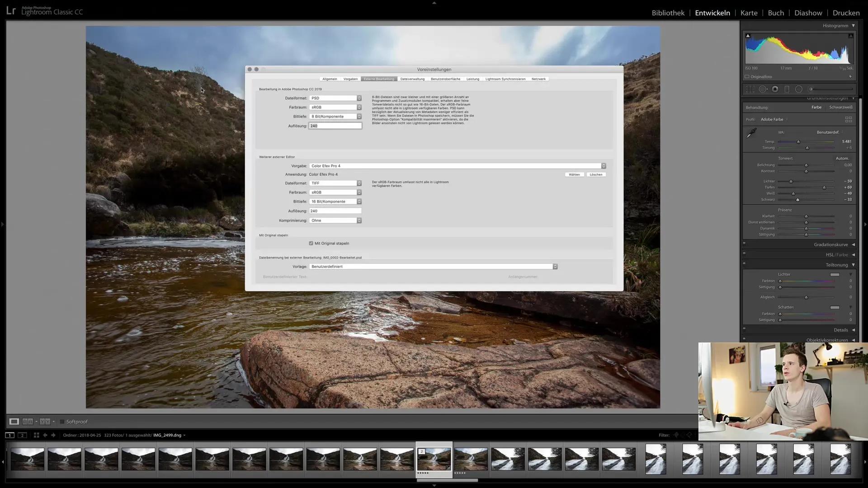Enable the Softproof checkbox
The image size is (868, 488).
click(62, 422)
